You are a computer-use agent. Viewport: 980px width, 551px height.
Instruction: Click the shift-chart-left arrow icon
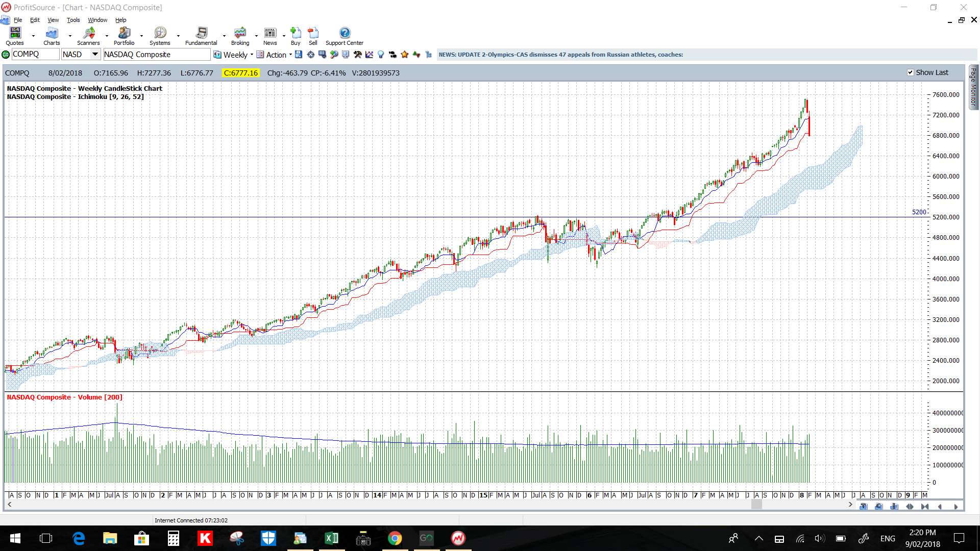point(940,507)
